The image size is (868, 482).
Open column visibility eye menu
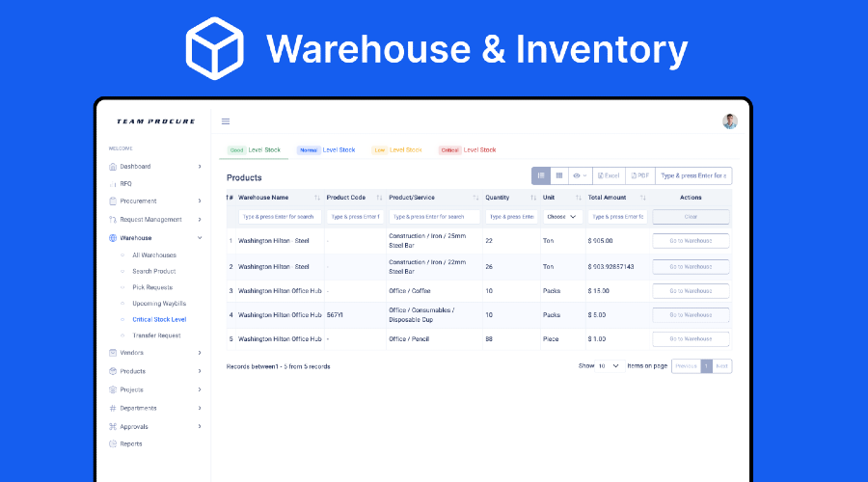pos(581,175)
